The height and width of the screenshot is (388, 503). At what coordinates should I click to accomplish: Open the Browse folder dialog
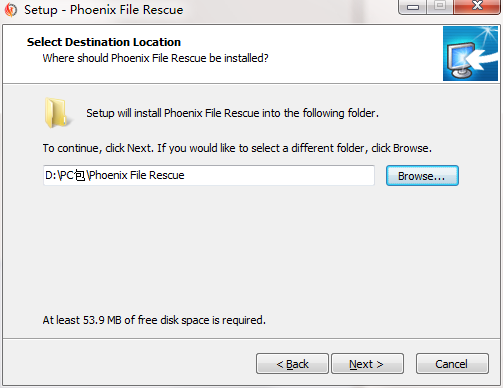(422, 176)
